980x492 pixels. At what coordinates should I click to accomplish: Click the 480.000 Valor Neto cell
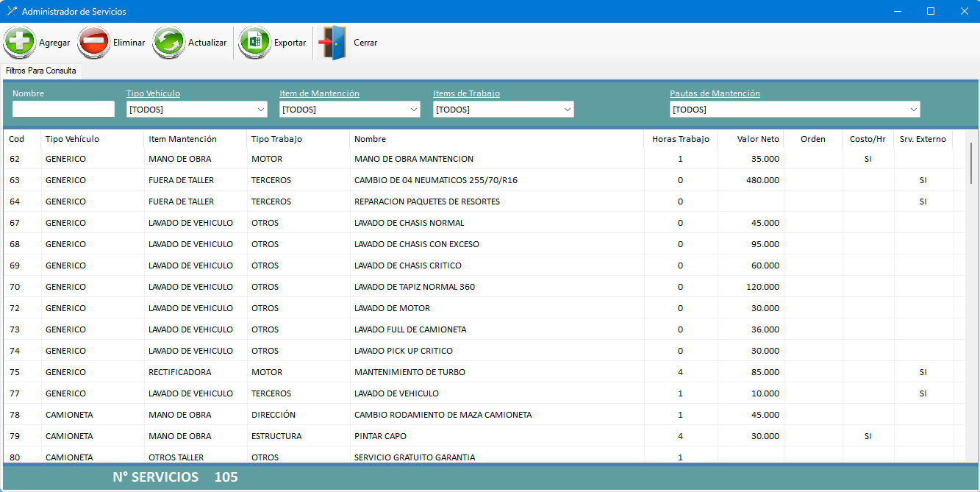click(x=751, y=180)
